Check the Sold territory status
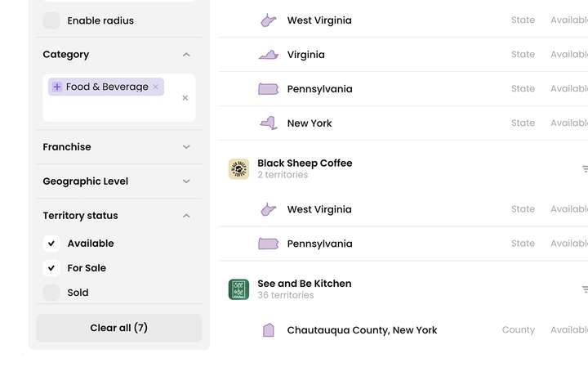Screen dimensions: 588x376 click(x=51, y=293)
